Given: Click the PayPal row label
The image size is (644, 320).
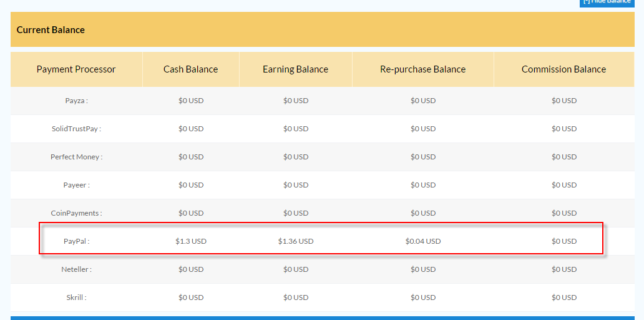Looking at the screenshot, I should click(x=76, y=241).
